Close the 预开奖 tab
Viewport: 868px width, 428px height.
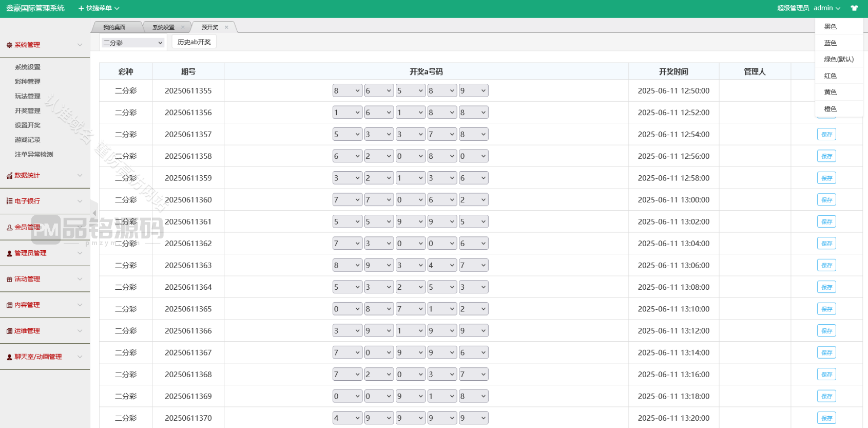click(x=226, y=27)
